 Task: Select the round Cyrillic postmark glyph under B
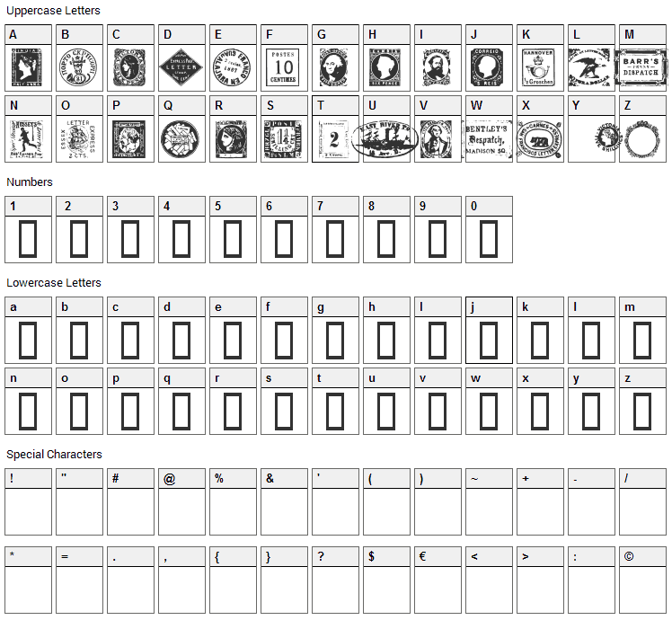[78, 67]
